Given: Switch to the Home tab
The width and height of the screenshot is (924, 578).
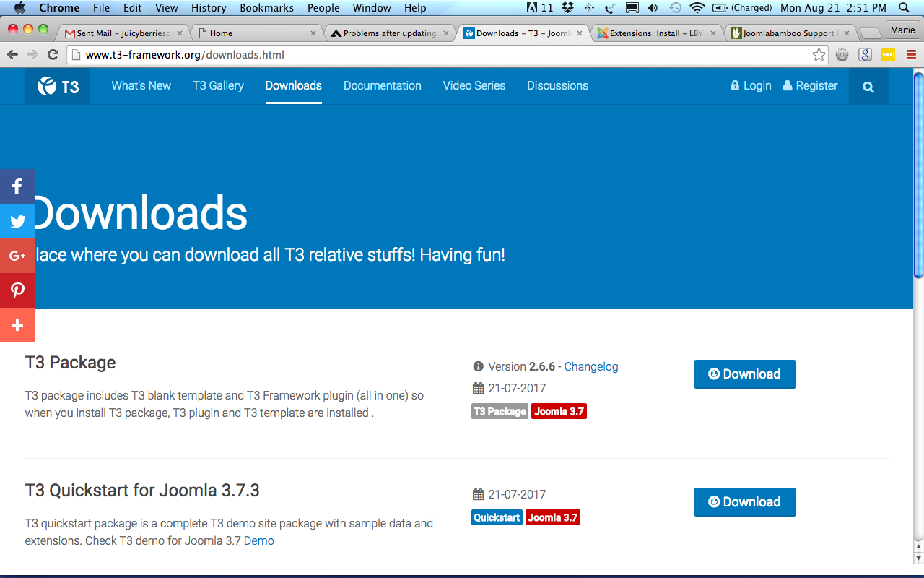Looking at the screenshot, I should pyautogui.click(x=256, y=33).
